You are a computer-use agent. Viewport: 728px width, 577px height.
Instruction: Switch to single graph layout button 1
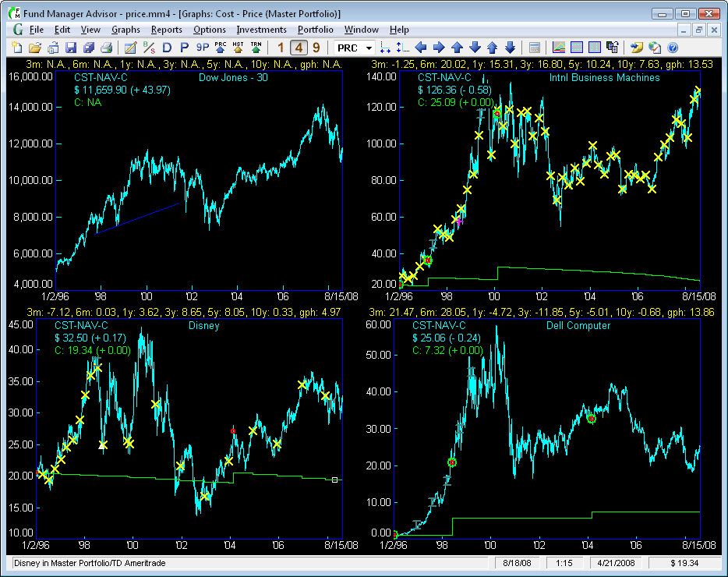pos(281,48)
